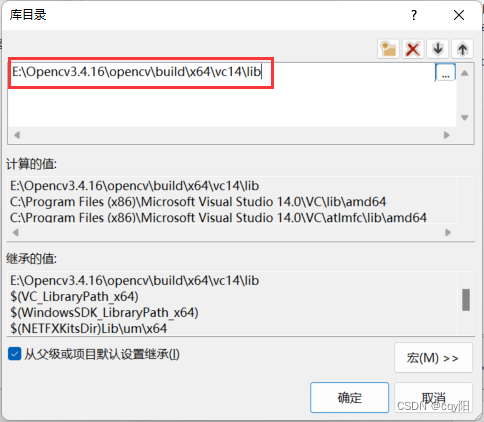Delete the selected path with red X
This screenshot has height=422, width=484.
tap(413, 49)
